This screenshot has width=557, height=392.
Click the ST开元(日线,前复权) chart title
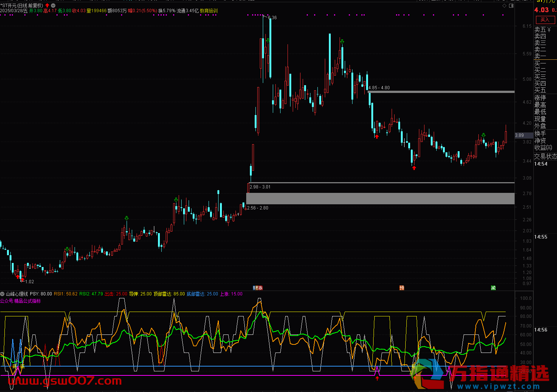pyautogui.click(x=22, y=6)
